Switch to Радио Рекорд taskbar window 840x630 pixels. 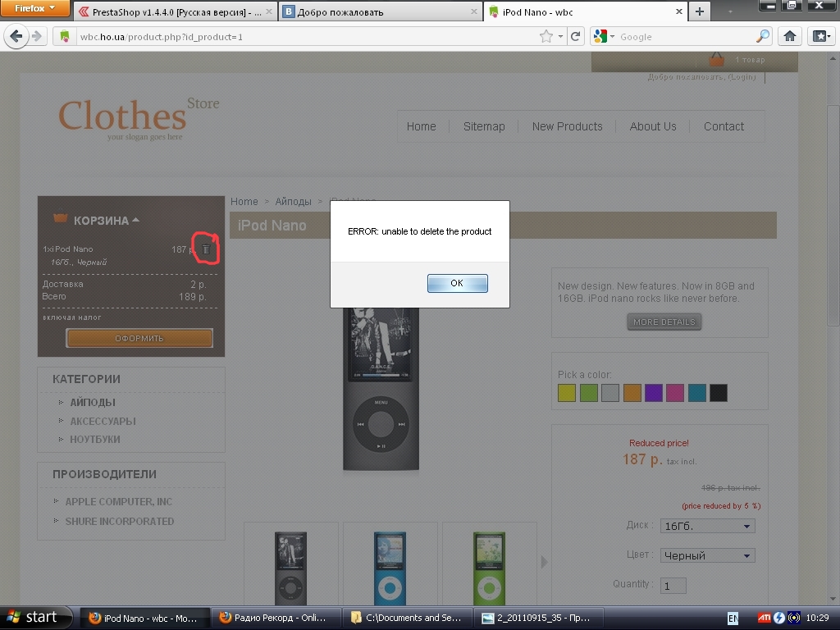coord(276,618)
